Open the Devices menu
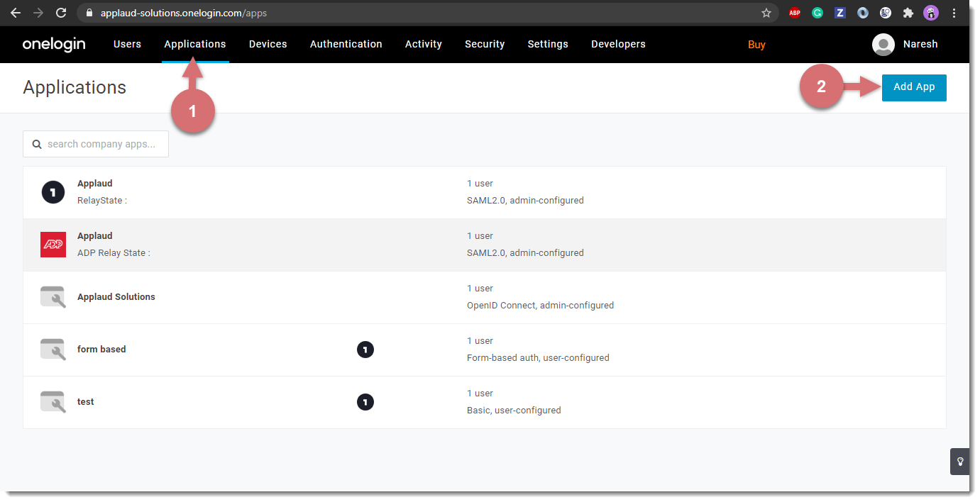980x502 pixels. click(x=268, y=44)
